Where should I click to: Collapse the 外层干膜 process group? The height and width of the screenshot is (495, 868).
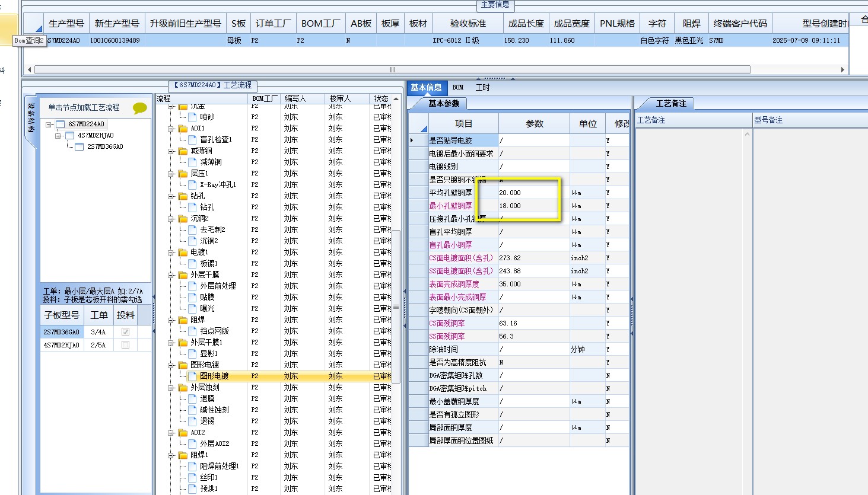(x=171, y=275)
